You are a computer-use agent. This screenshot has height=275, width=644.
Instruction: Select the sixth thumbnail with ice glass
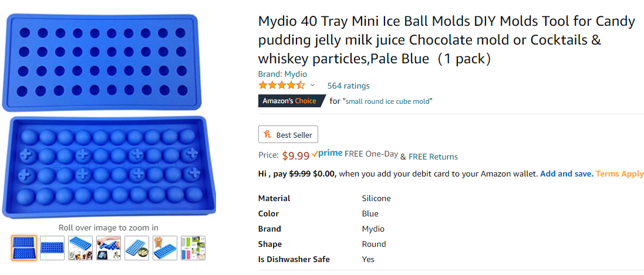pyautogui.click(x=165, y=248)
